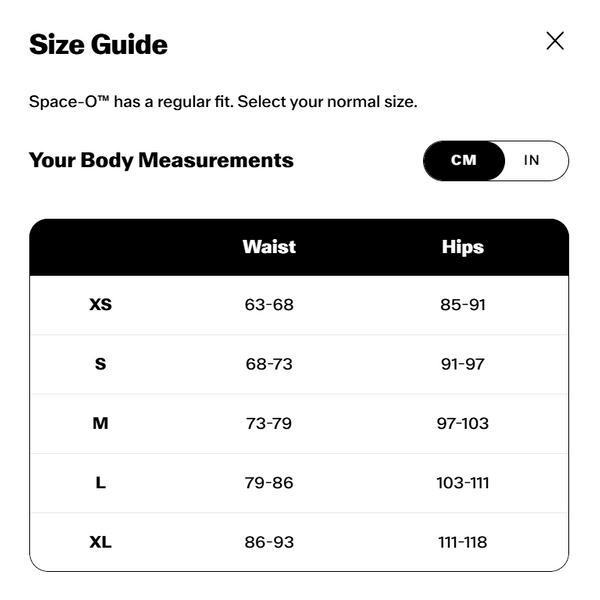Image resolution: width=600 pixels, height=600 pixels.
Task: Click the Your Body Measurements heading
Action: [161, 160]
